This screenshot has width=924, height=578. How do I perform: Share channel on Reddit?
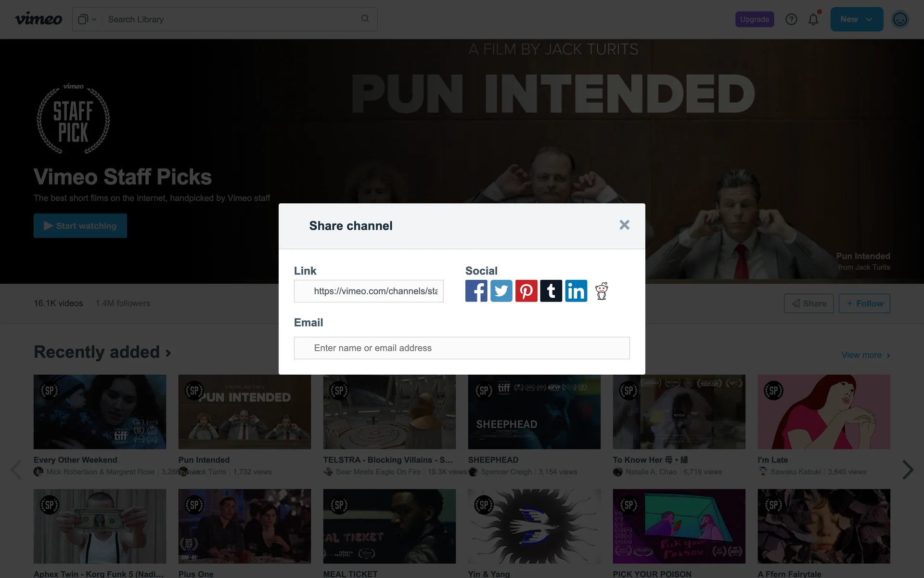pos(602,291)
